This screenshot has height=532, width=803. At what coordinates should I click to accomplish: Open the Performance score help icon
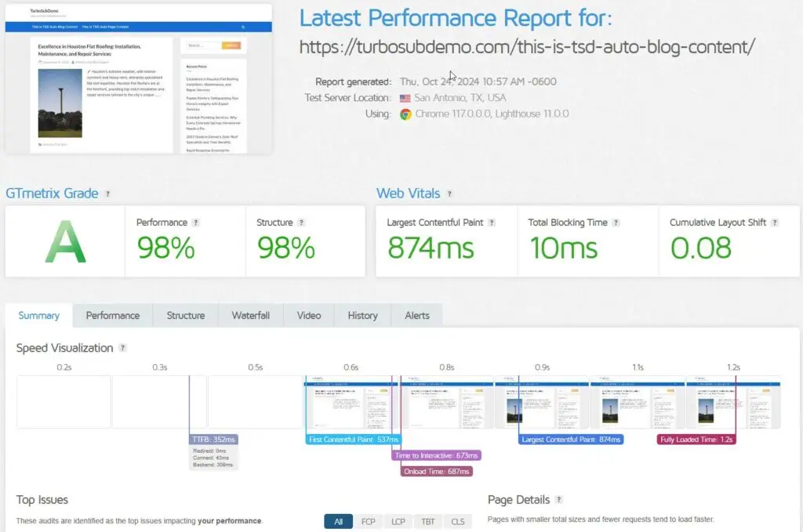pyautogui.click(x=195, y=223)
